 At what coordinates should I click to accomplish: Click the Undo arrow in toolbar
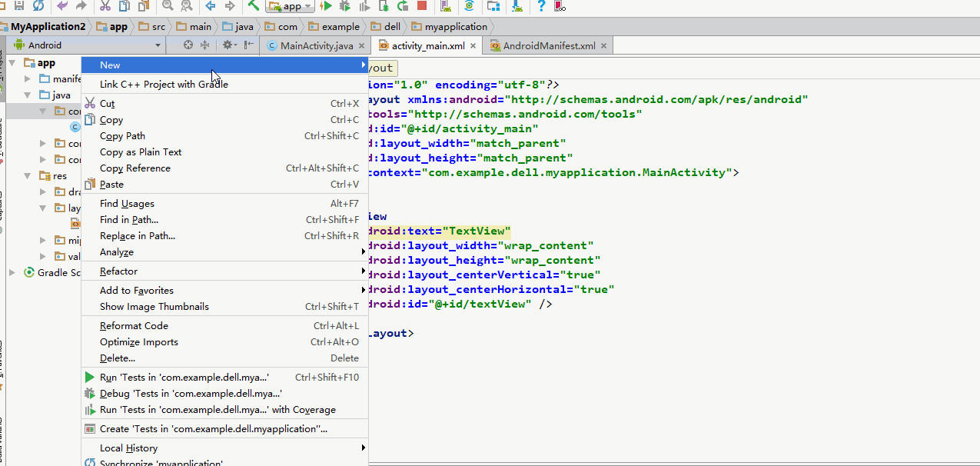pyautogui.click(x=62, y=6)
